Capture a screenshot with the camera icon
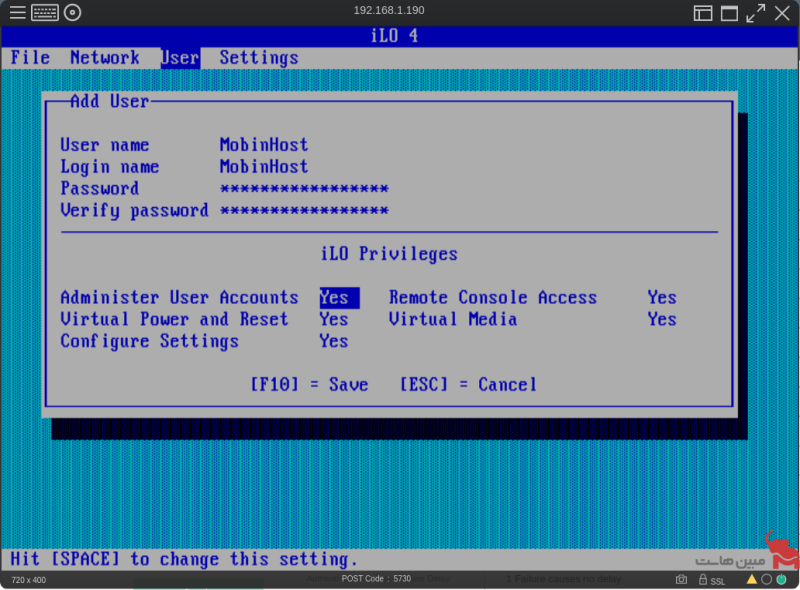The image size is (800, 590). point(681,580)
